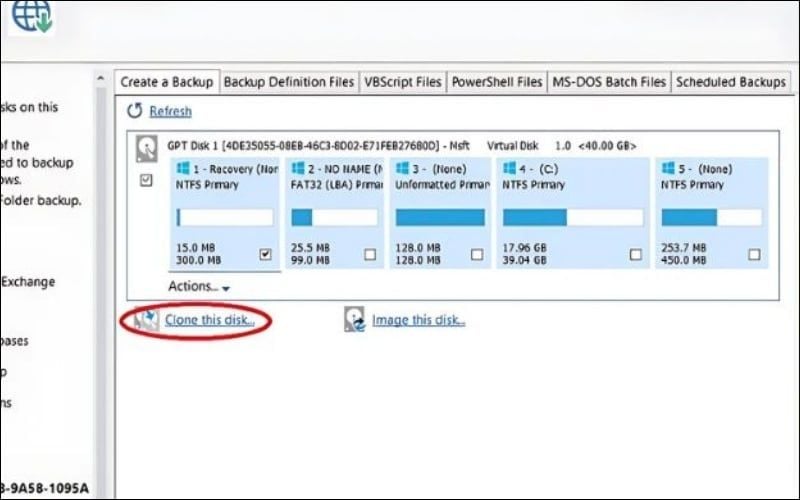Click the (C:) partition usage bar
The image size is (800, 500).
[x=573, y=217]
